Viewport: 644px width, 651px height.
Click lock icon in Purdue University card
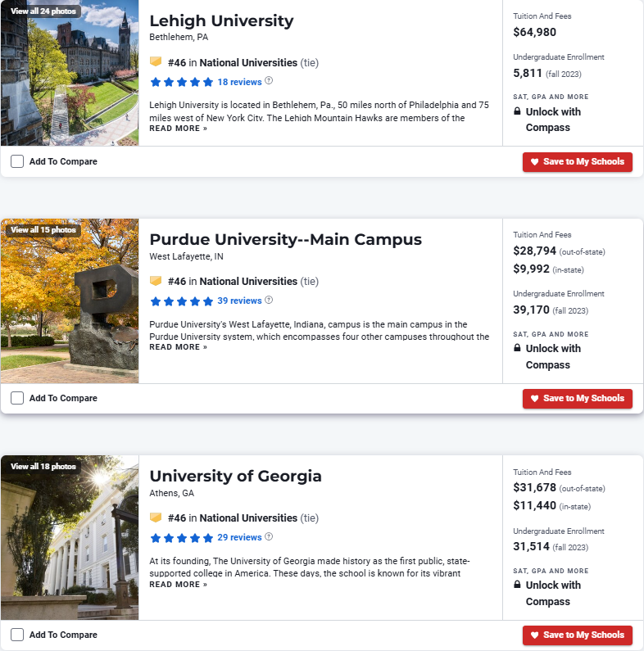coord(517,348)
